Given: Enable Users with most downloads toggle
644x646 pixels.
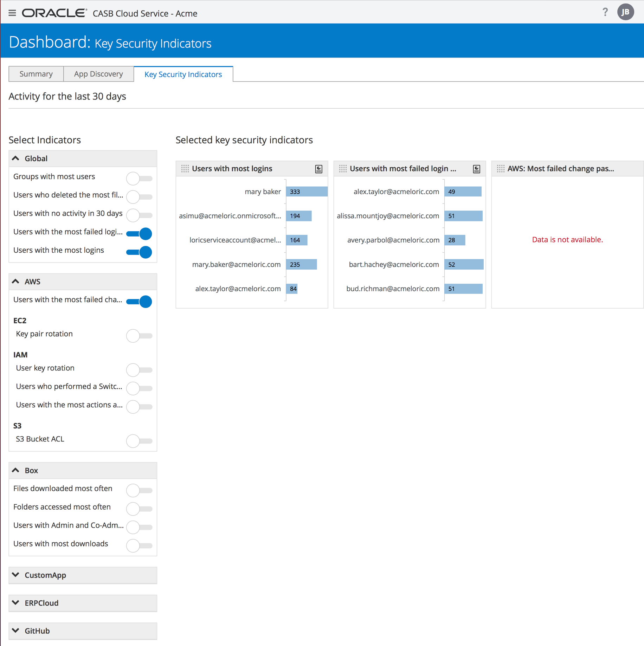Looking at the screenshot, I should 139,545.
